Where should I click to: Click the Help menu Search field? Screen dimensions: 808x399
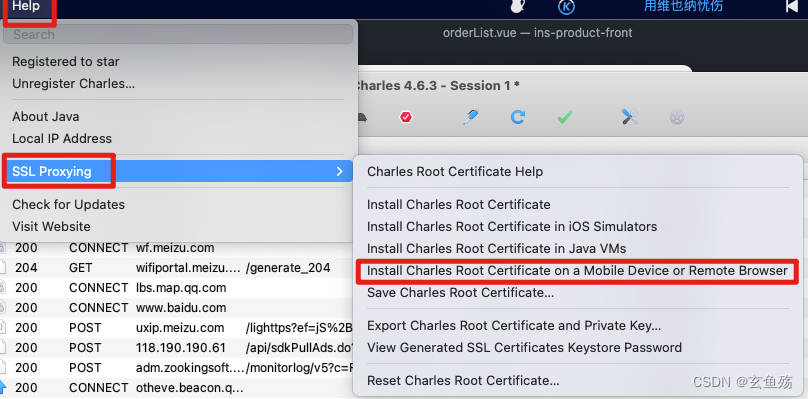coord(178,35)
